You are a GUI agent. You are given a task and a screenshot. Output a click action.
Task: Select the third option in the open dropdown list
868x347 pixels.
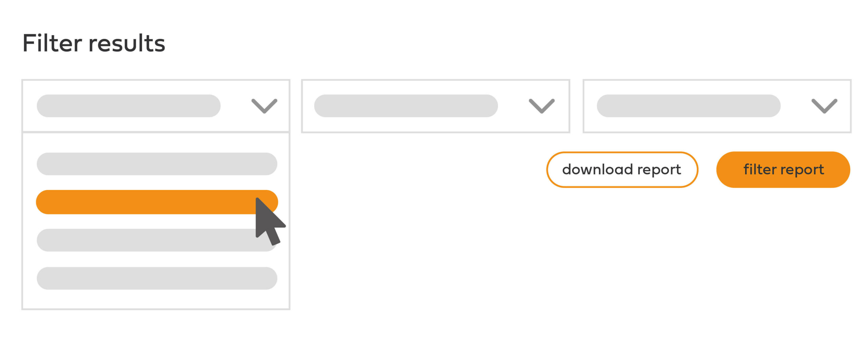point(146,240)
